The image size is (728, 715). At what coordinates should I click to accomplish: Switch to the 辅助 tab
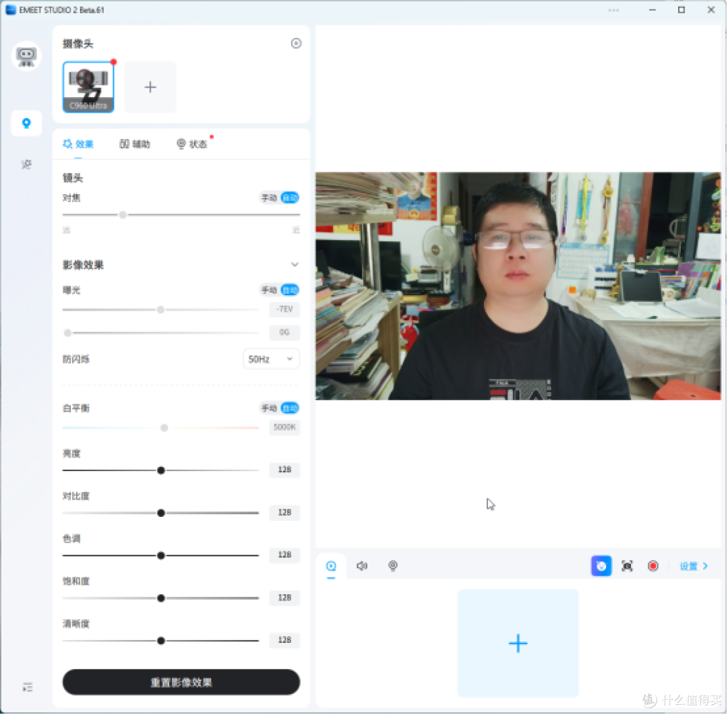click(x=135, y=144)
